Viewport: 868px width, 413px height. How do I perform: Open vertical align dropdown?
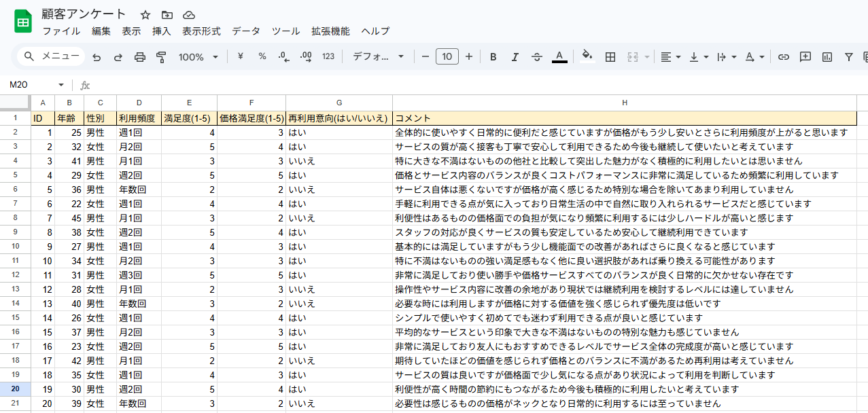[x=699, y=57]
